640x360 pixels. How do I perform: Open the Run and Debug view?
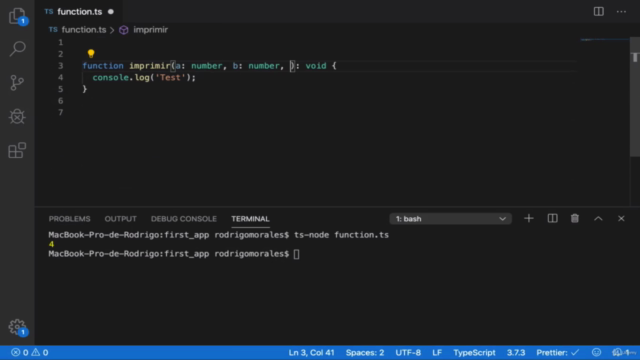(17, 117)
